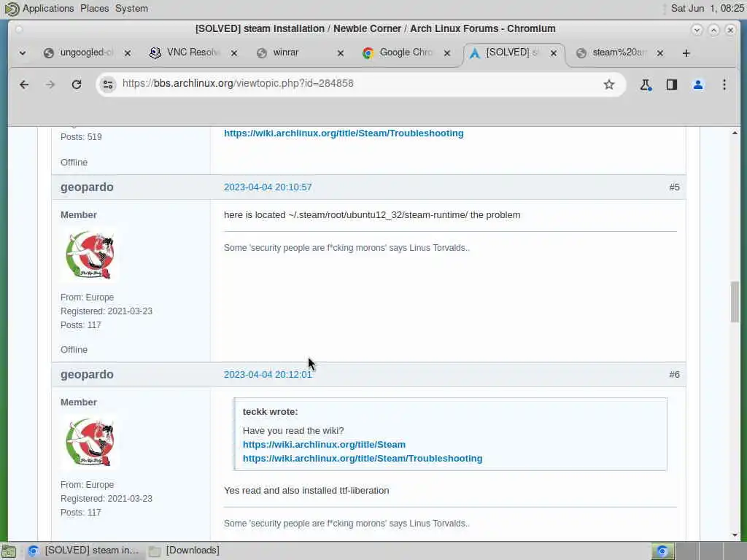The width and height of the screenshot is (747, 560).
Task: Close the steam%20 tab
Action: (659, 53)
